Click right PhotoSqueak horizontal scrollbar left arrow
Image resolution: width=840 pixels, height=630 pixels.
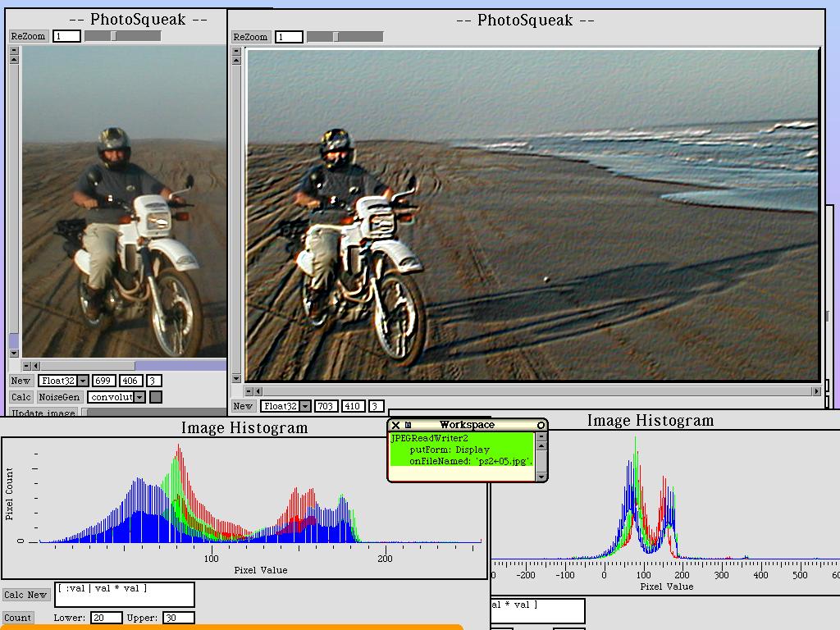(258, 391)
